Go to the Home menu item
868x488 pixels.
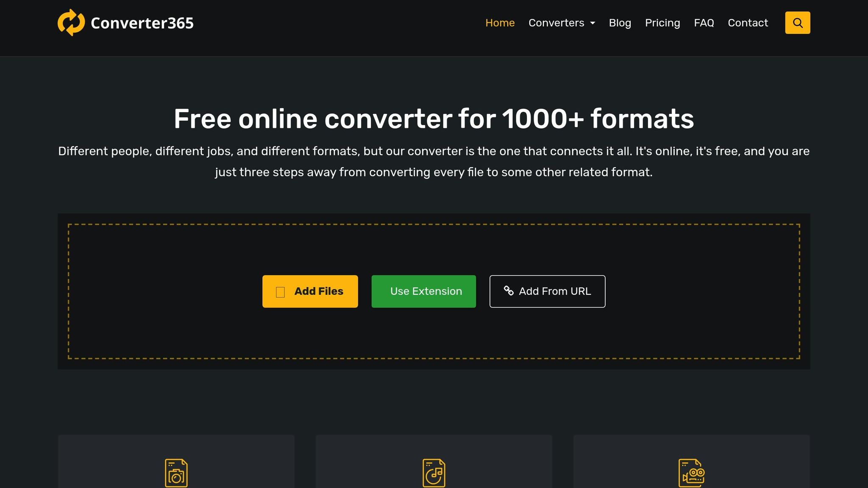pyautogui.click(x=500, y=23)
